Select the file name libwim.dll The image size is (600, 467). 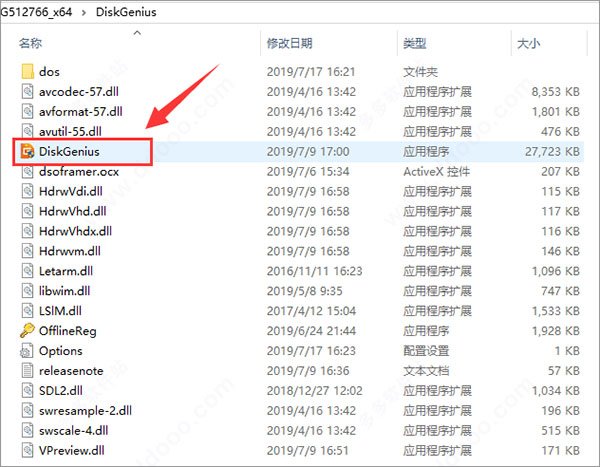[x=65, y=291]
